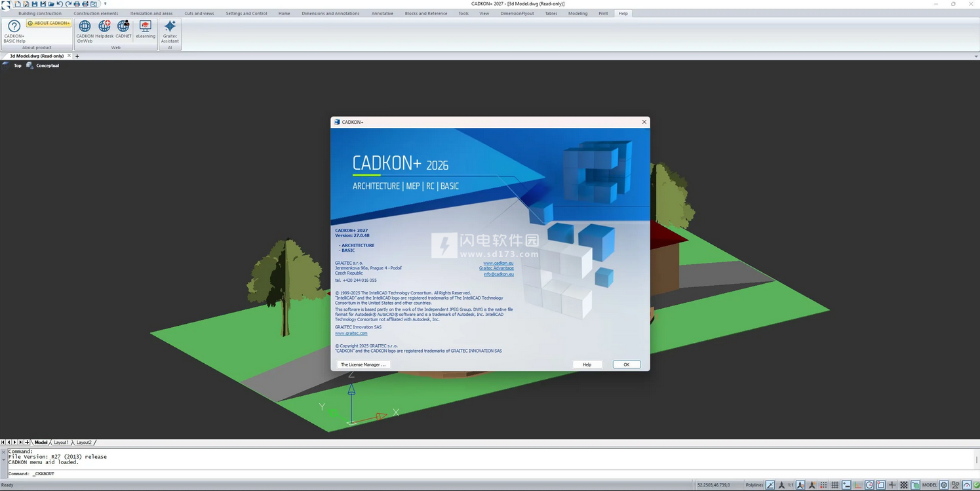Click the Save As icon in quick access
Viewport: 980px width, 491px height.
click(x=43, y=4)
